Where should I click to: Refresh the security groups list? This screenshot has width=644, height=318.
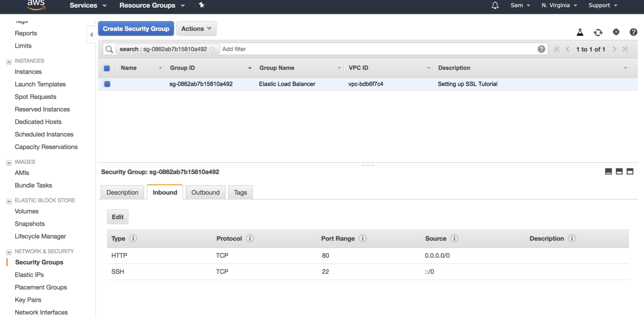598,32
